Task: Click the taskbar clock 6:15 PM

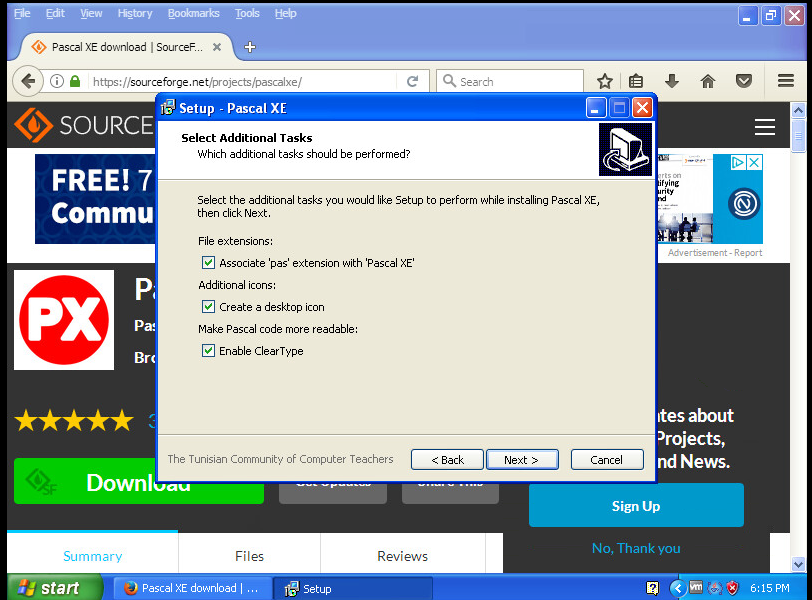Action: tap(770, 588)
